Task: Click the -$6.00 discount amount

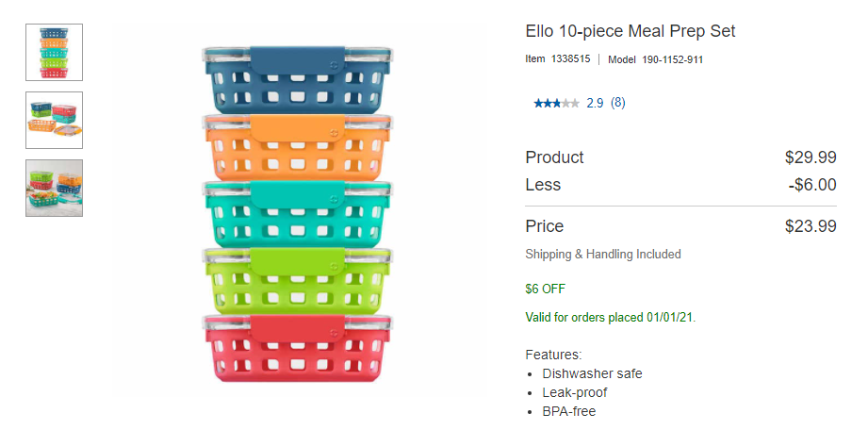Action: point(812,185)
